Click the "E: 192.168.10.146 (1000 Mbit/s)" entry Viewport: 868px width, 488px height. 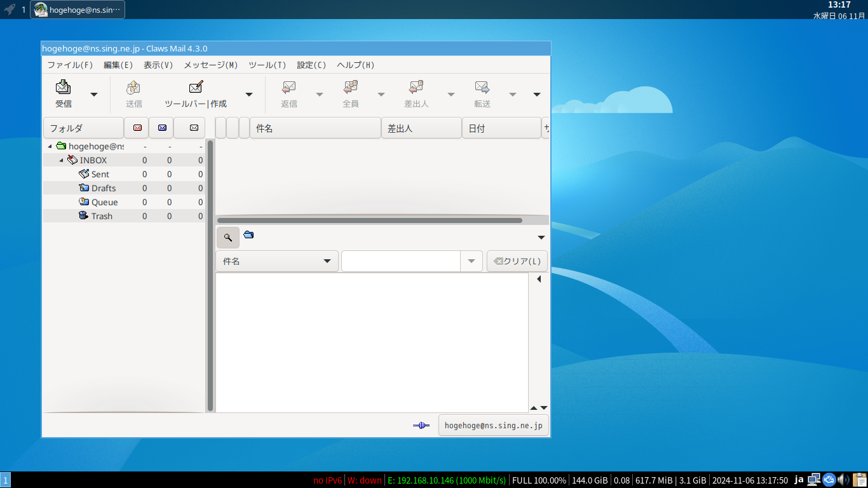coord(447,480)
